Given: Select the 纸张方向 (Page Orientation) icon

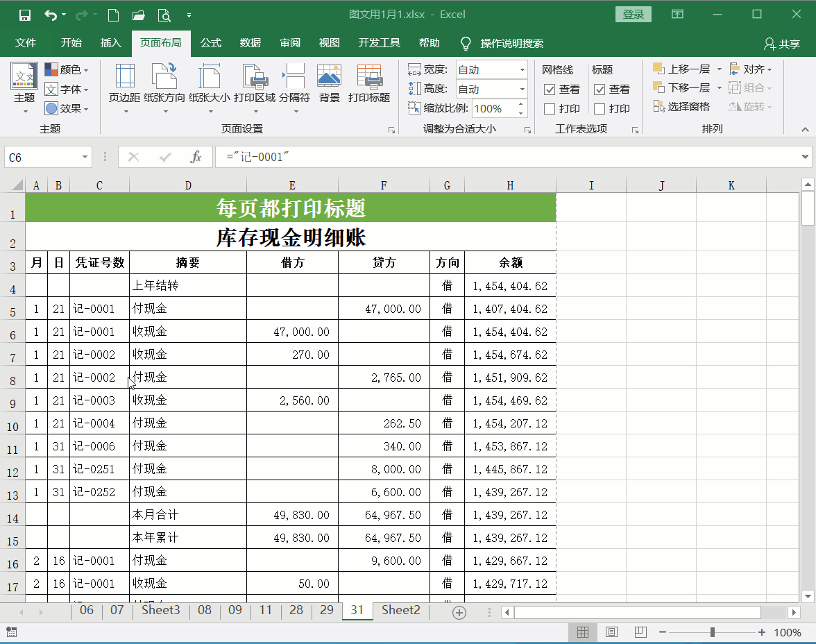Looking at the screenshot, I should (166, 85).
